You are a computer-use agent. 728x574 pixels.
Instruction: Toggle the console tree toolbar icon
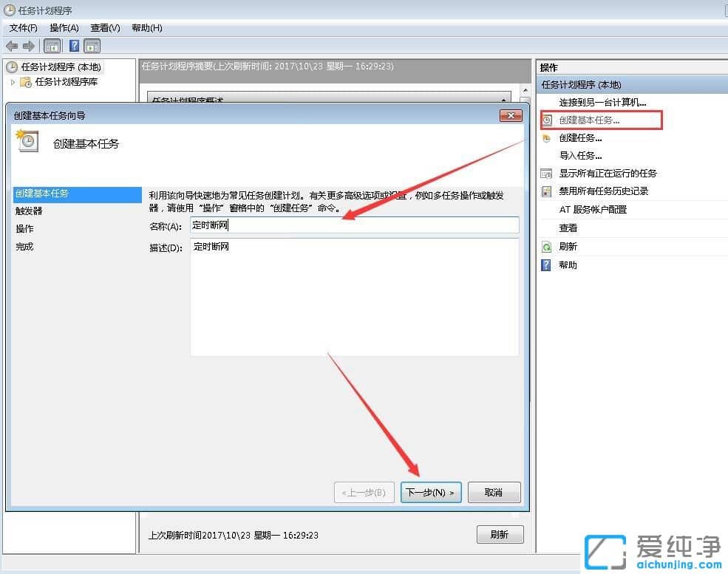click(x=52, y=45)
